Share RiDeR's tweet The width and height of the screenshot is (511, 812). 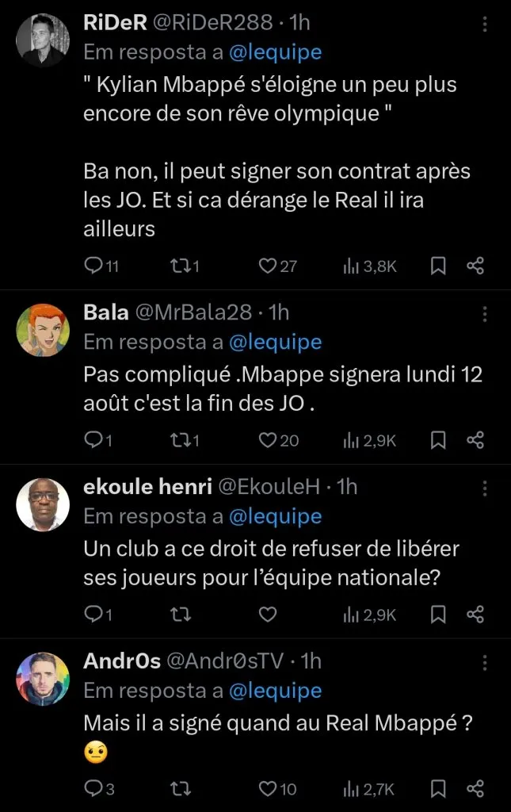(475, 266)
